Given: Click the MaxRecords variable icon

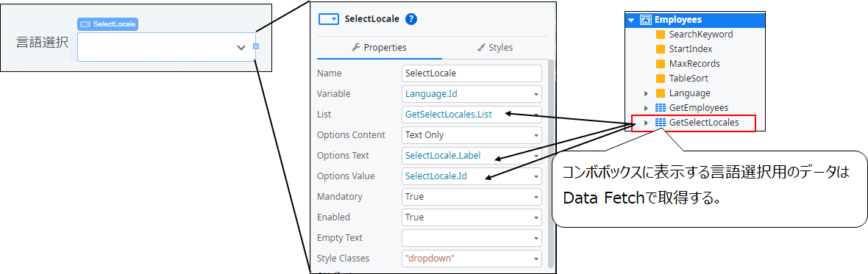Looking at the screenshot, I should [661, 63].
